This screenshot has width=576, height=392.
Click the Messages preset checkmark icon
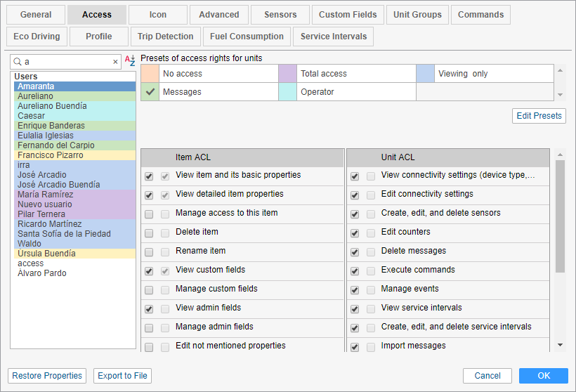[150, 92]
